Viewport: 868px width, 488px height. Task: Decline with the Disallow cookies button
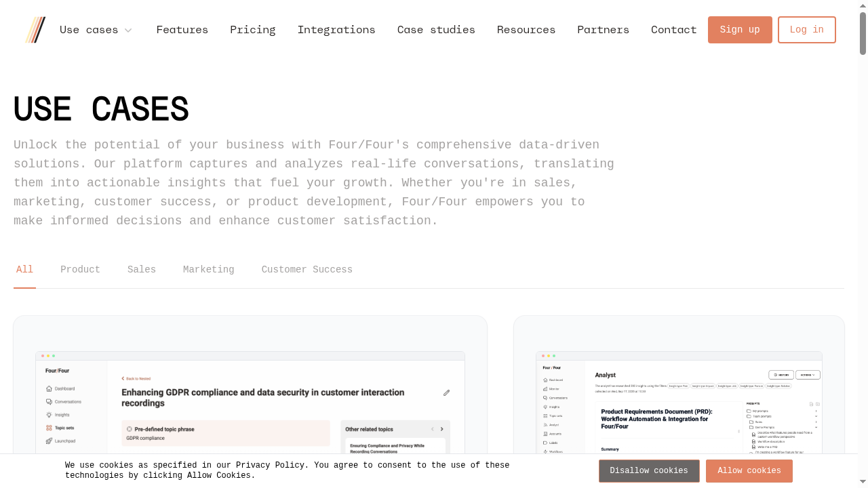pos(649,471)
